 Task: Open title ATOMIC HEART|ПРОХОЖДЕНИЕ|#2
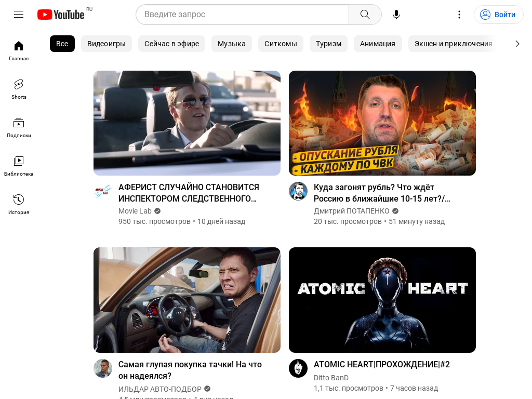pos(382,364)
